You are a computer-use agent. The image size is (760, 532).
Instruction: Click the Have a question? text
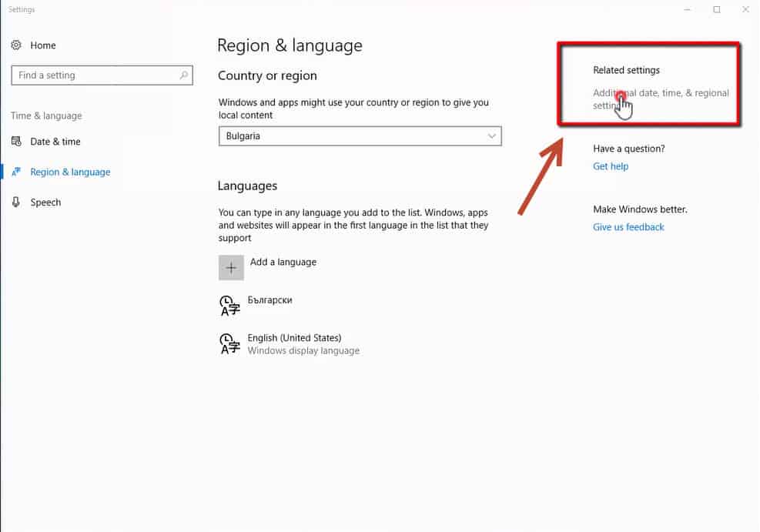628,149
